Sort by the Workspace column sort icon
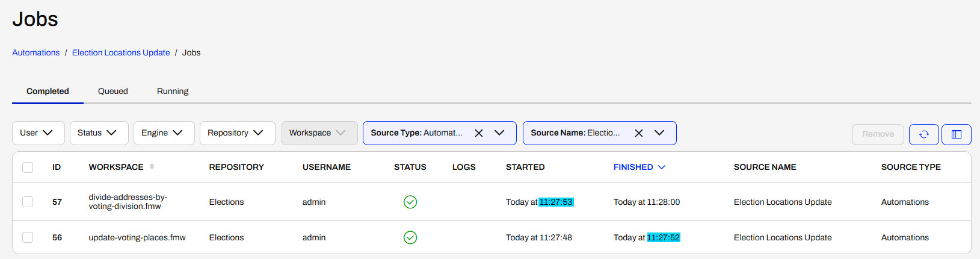The height and width of the screenshot is (259, 980). [x=152, y=167]
